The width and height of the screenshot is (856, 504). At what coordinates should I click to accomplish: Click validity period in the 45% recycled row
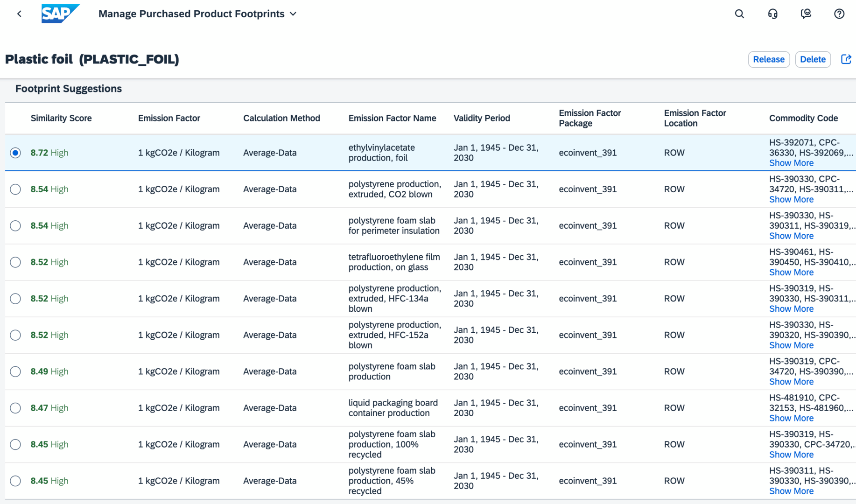tap(496, 480)
